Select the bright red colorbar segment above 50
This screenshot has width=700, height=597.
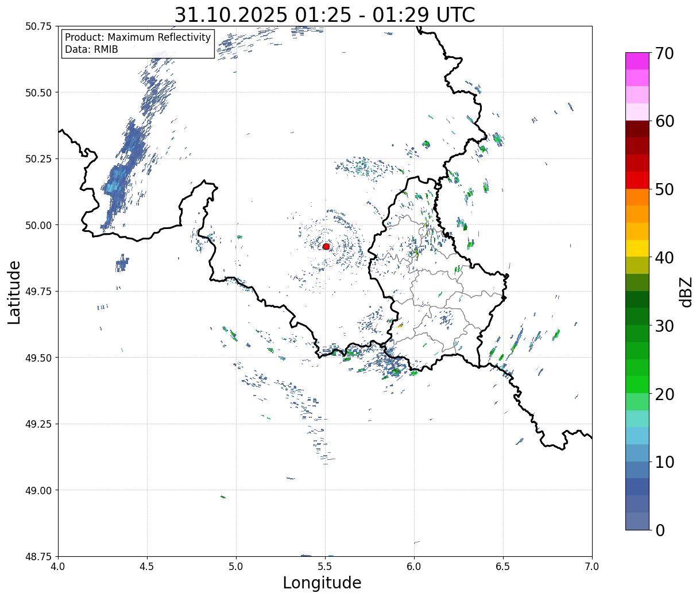pyautogui.click(x=637, y=180)
